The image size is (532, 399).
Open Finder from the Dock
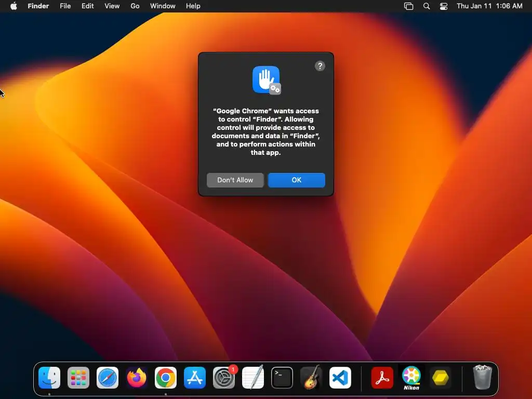(49, 378)
